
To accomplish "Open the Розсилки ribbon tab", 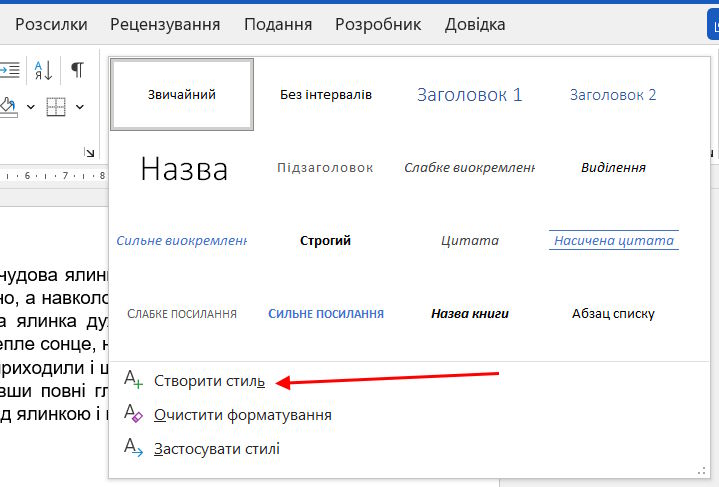I will coord(51,24).
